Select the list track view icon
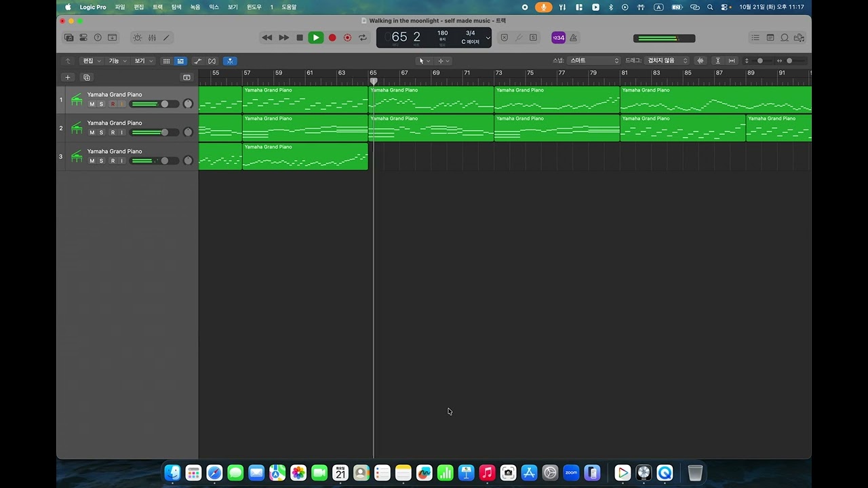 point(180,61)
